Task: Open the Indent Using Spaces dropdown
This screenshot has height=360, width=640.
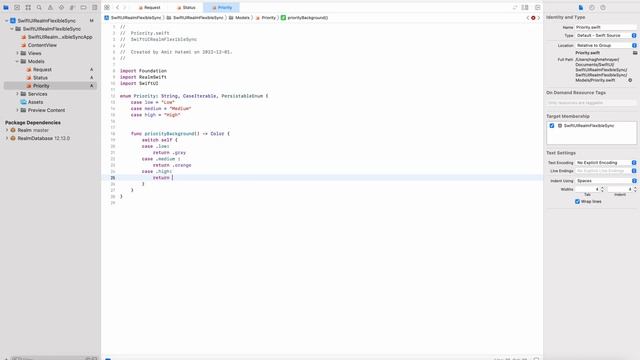Action: click(606, 180)
